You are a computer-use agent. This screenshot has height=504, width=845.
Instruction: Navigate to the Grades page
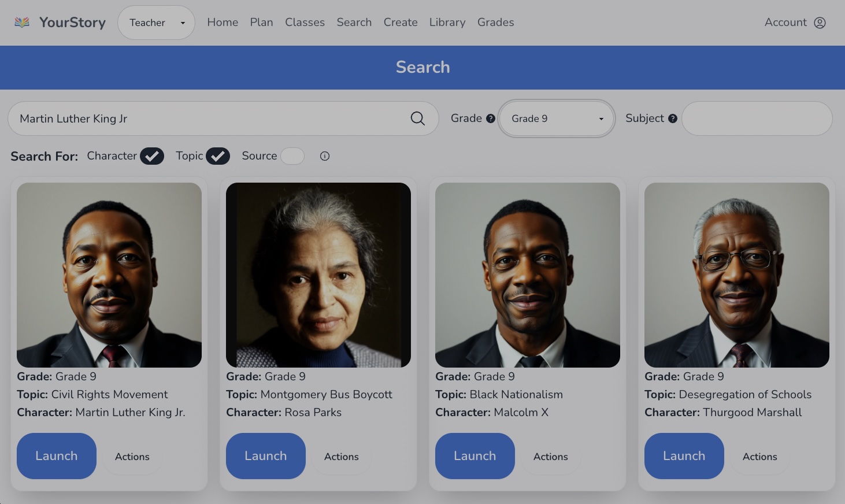point(495,23)
